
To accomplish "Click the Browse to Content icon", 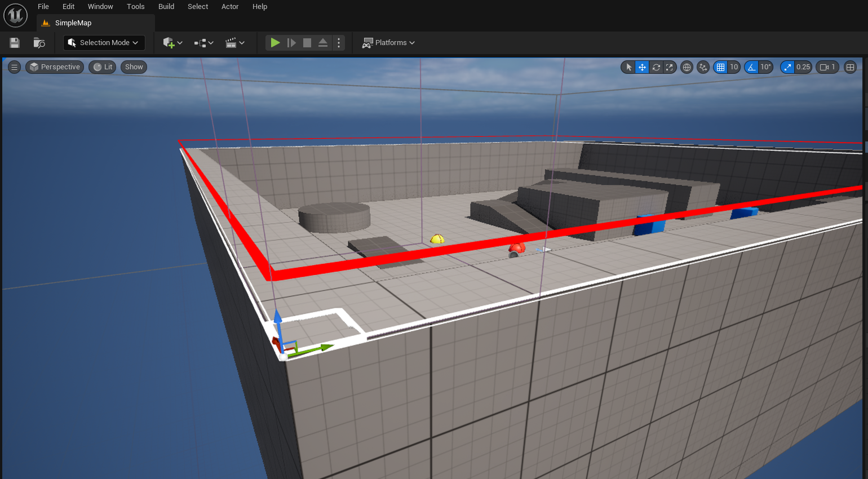I will (39, 43).
